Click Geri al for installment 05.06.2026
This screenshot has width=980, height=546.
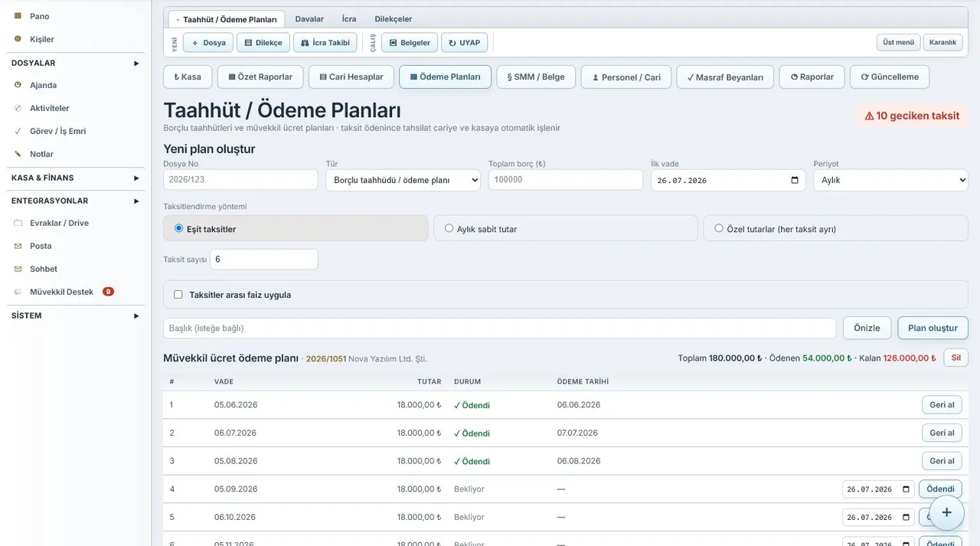pos(942,405)
